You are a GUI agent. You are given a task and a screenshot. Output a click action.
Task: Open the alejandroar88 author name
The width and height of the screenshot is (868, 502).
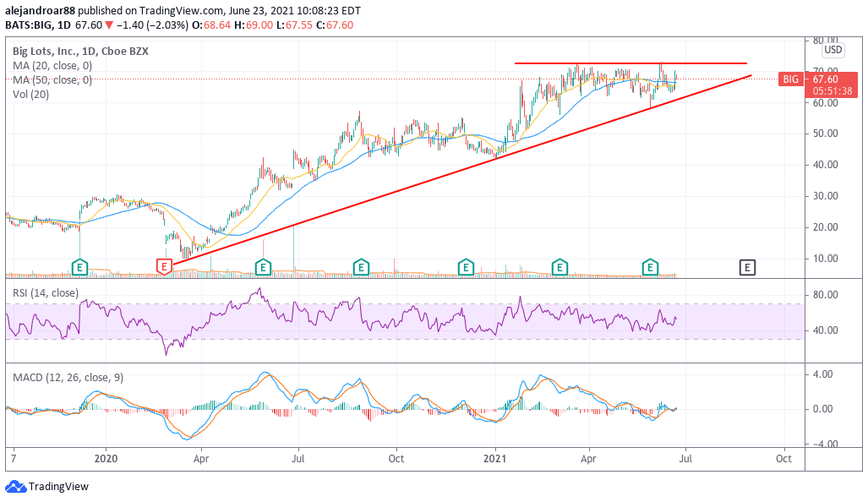click(x=40, y=10)
